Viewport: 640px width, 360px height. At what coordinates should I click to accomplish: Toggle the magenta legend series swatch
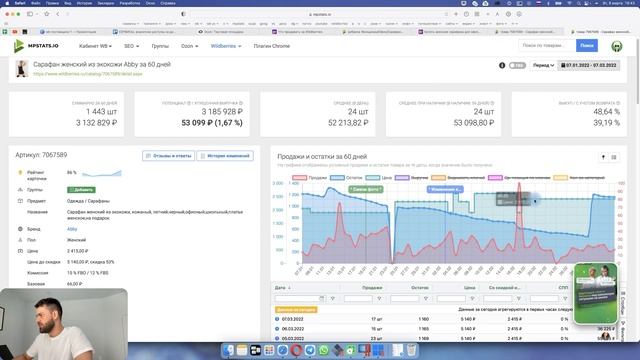pyautogui.click(x=495, y=178)
